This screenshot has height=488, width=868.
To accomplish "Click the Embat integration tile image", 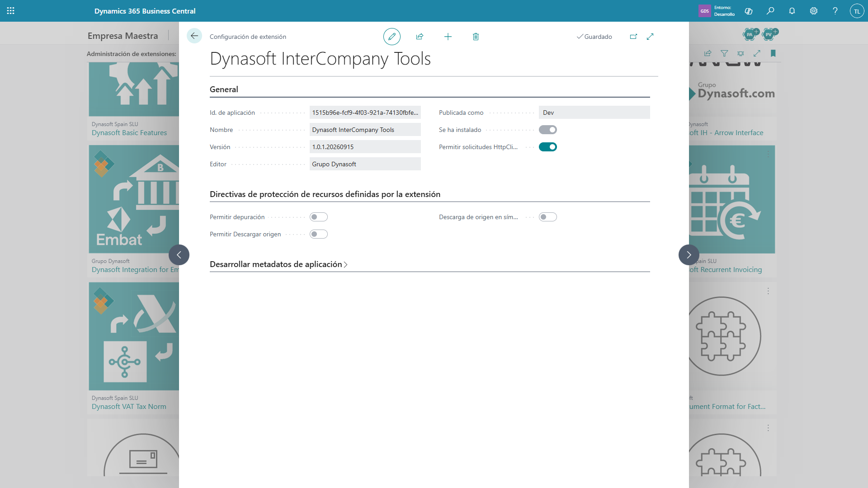I will pos(134,199).
